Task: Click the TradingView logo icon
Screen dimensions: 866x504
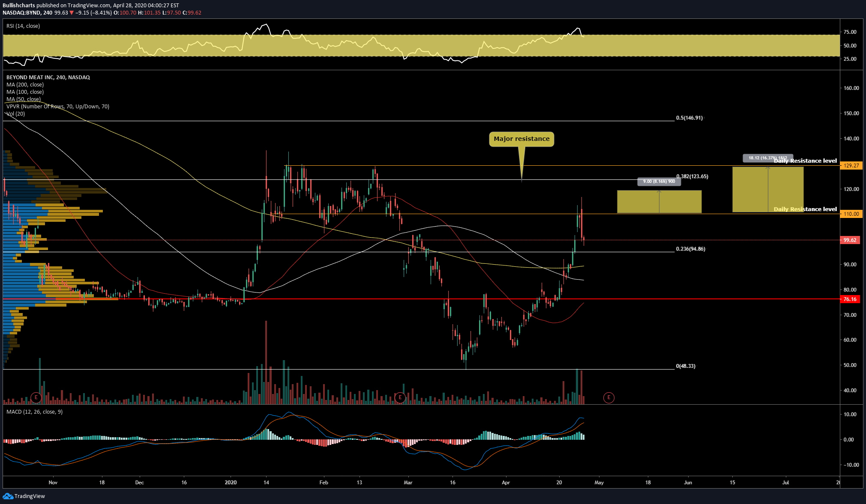Action: [x=8, y=496]
